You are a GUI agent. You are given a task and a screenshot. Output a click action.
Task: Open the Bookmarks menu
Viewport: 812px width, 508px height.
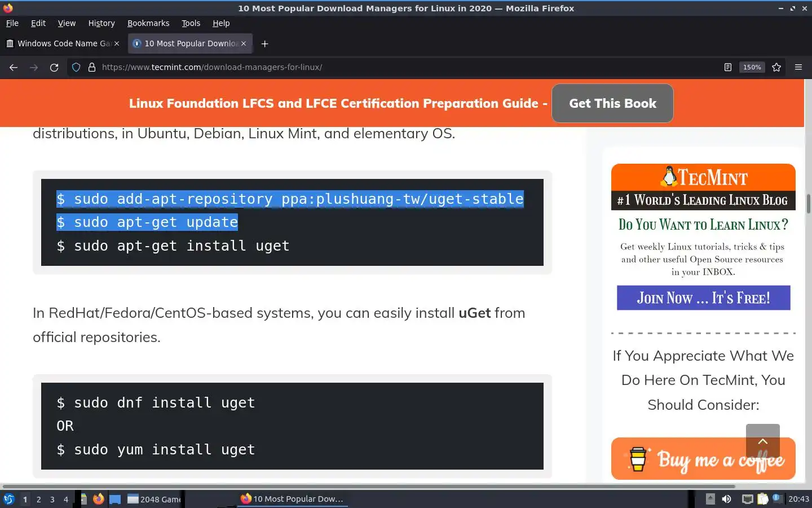(148, 23)
